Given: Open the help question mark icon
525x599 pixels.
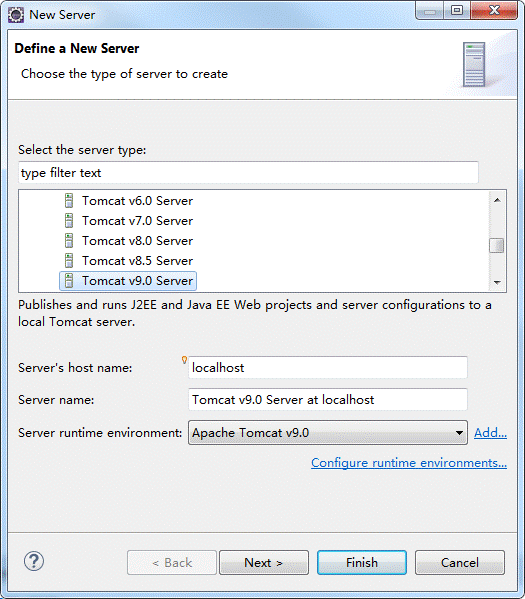Looking at the screenshot, I should (x=34, y=561).
